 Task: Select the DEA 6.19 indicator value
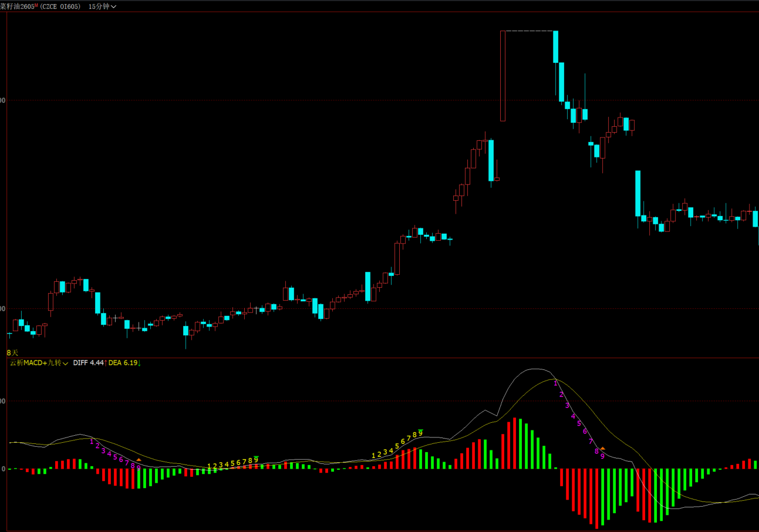[122, 363]
